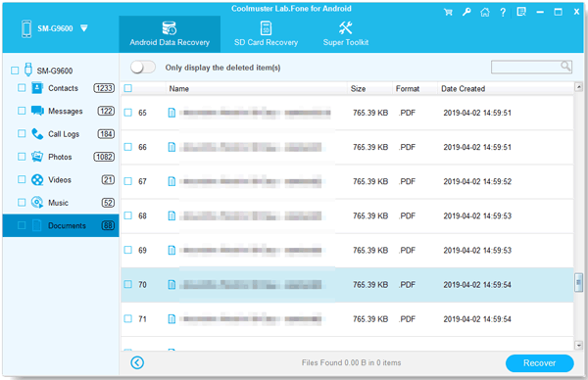Click the Files Found status text
Screen dimensions: 588x380
(352, 362)
